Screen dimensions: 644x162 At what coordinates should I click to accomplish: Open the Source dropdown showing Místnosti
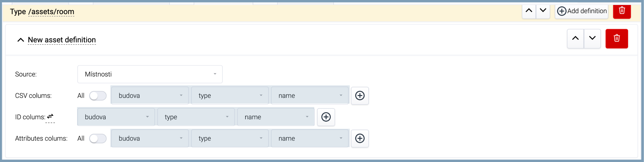click(150, 74)
